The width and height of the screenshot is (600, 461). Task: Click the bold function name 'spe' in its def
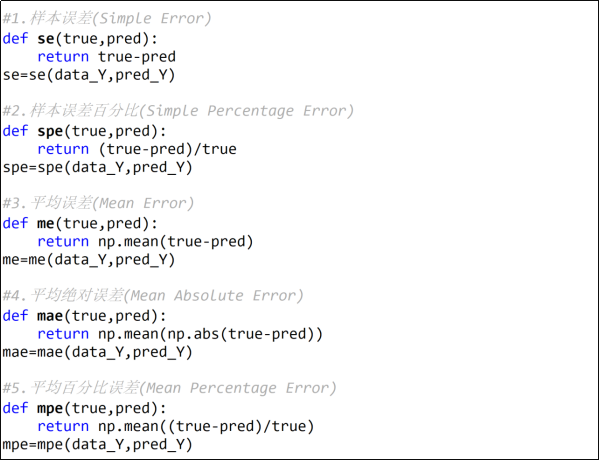[51, 130]
